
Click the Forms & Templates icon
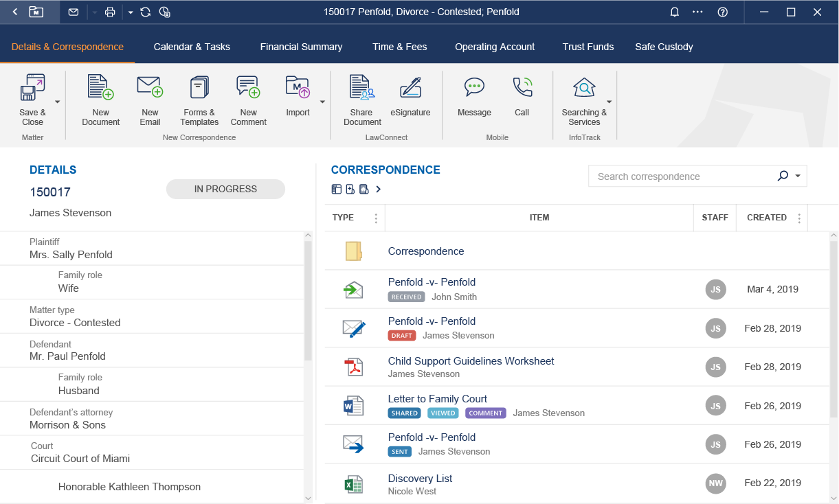(x=199, y=87)
